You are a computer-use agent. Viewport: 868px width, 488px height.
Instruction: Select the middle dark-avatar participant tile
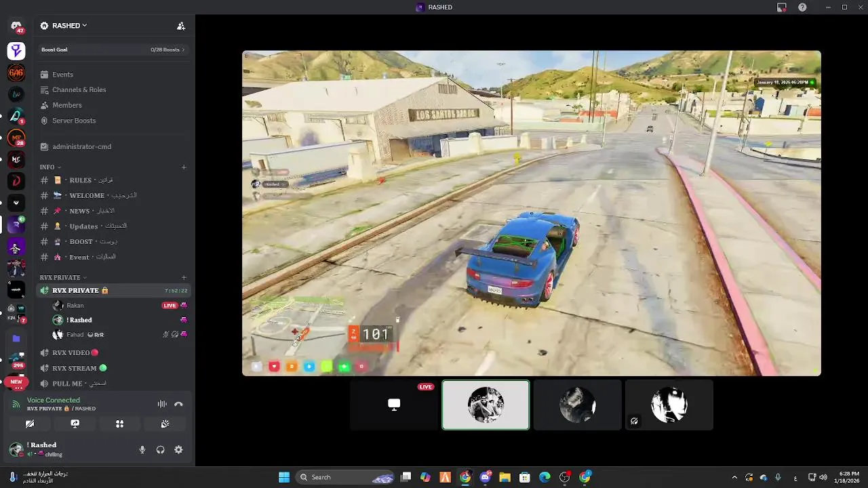(577, 405)
